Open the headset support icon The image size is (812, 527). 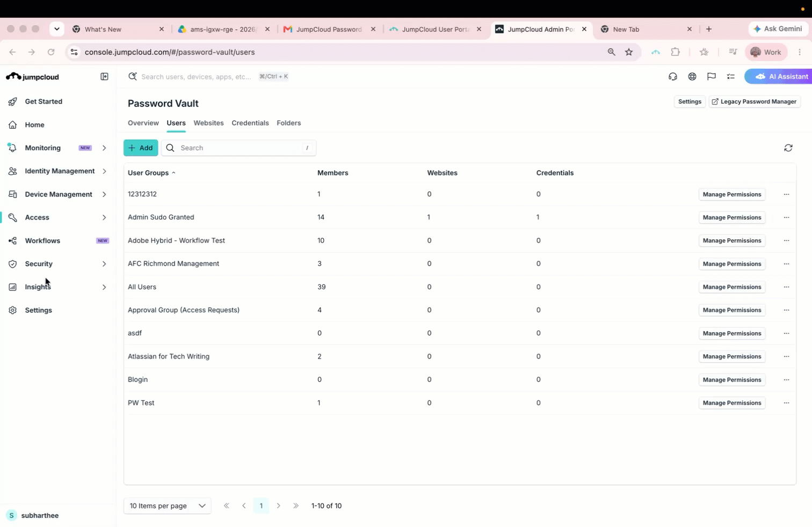672,77
